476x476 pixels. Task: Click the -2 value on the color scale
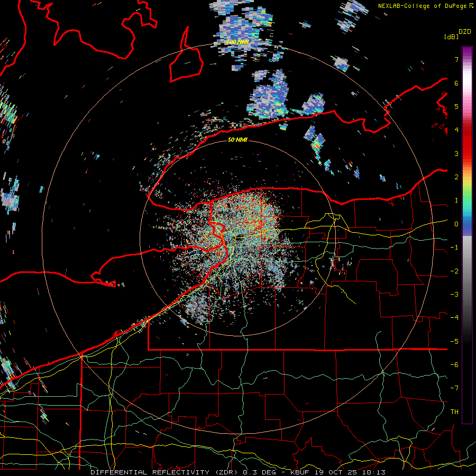(x=454, y=271)
